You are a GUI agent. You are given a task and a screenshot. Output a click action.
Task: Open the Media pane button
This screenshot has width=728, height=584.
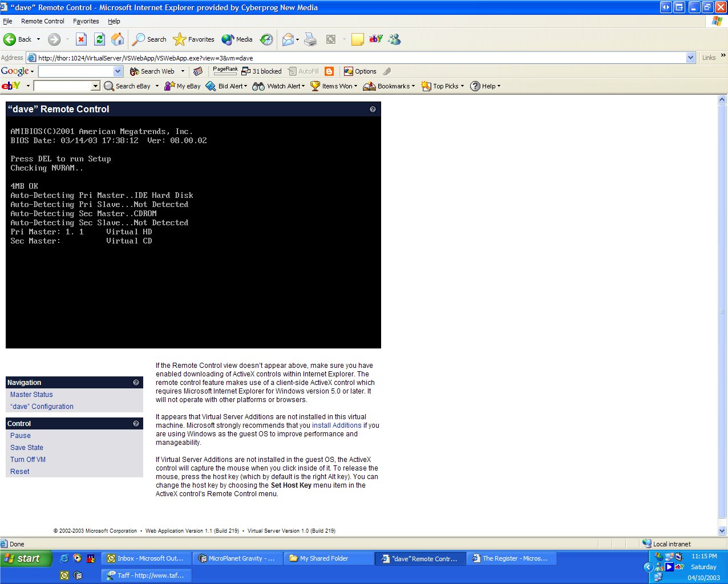pyautogui.click(x=237, y=39)
